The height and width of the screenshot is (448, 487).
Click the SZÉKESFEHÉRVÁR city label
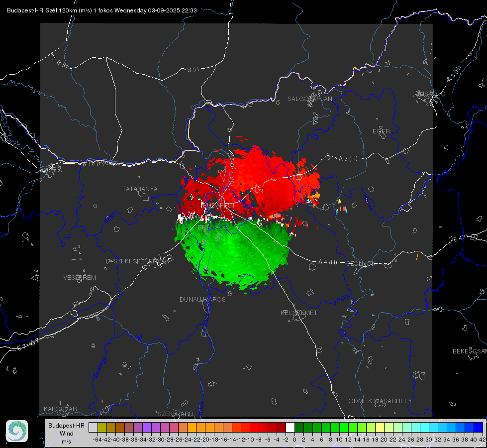(142, 261)
